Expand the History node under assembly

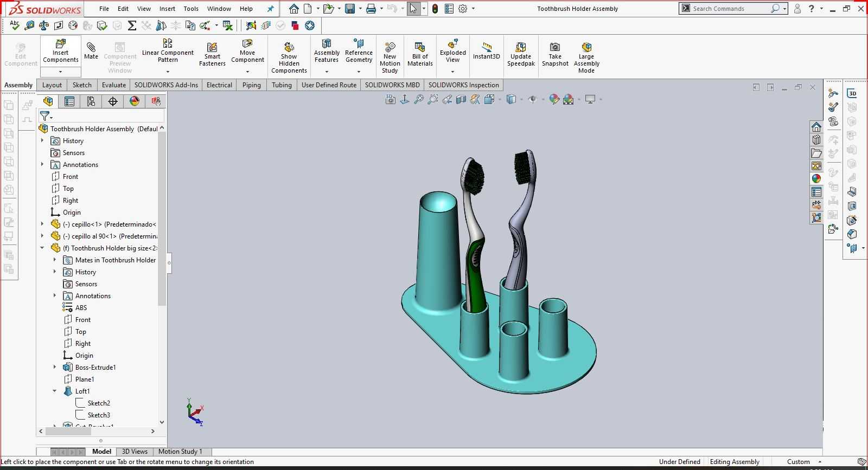click(x=42, y=140)
